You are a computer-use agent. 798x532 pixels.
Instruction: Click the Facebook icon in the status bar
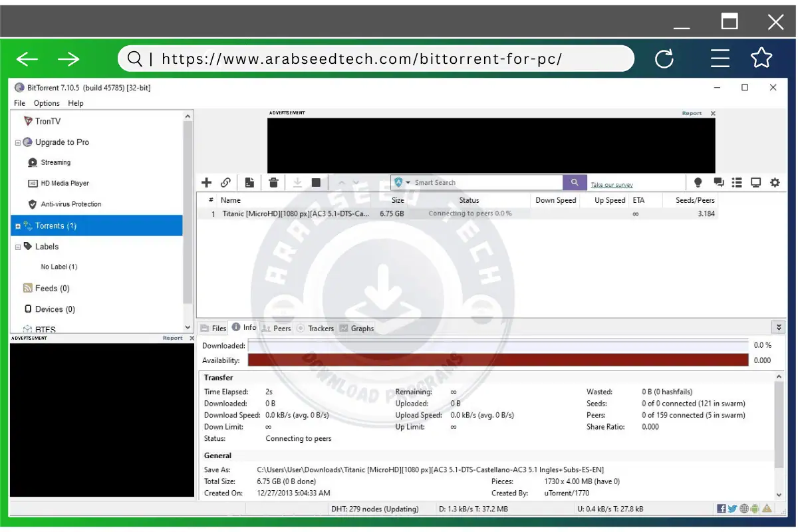[x=721, y=508]
